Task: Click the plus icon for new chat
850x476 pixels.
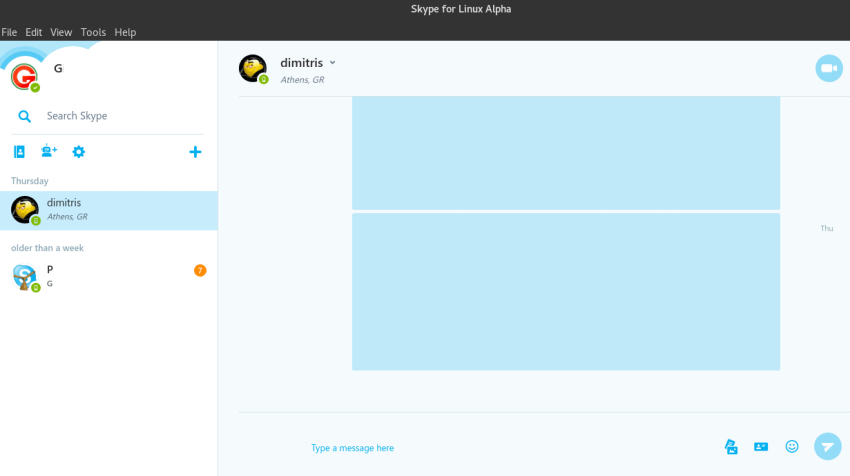Action: point(195,152)
